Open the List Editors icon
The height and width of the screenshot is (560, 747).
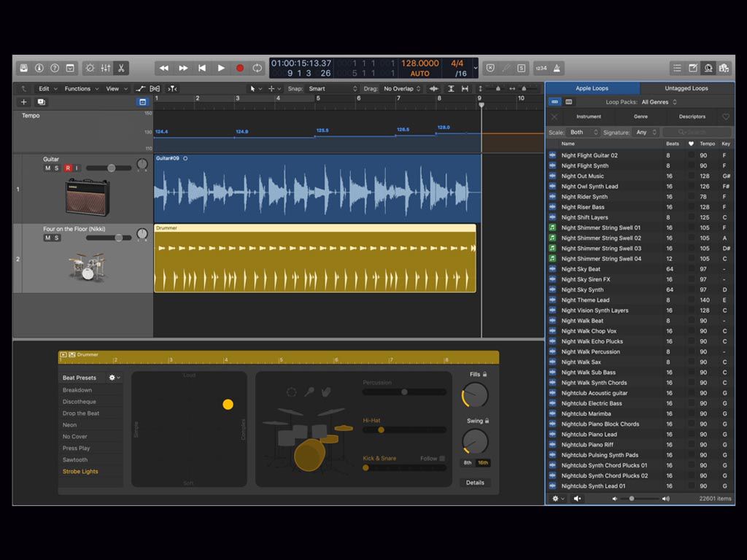click(x=677, y=68)
